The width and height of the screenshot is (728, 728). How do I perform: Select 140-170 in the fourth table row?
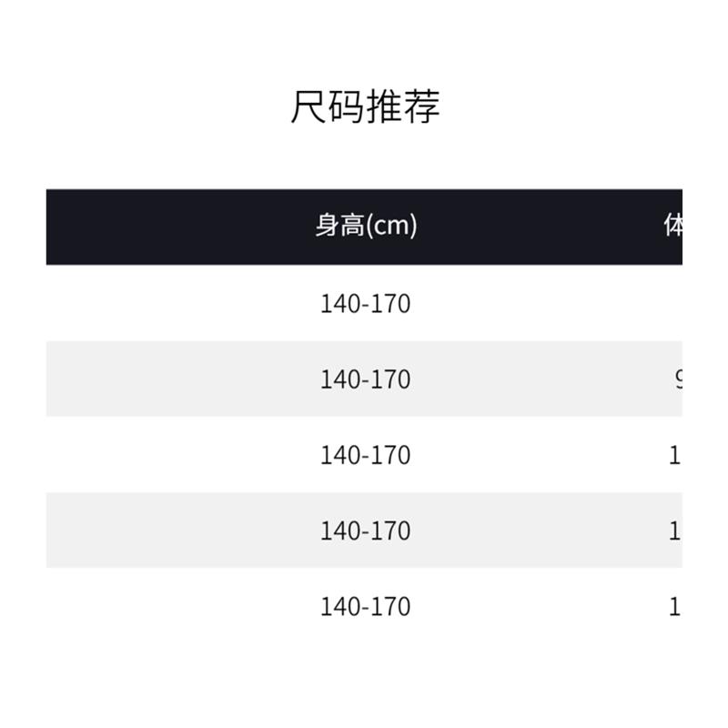tap(366, 531)
